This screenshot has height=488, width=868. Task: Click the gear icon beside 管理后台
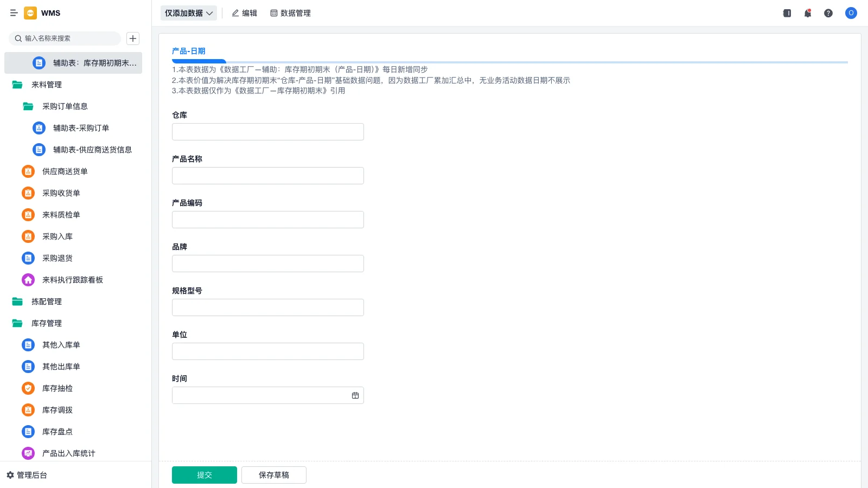[10, 475]
